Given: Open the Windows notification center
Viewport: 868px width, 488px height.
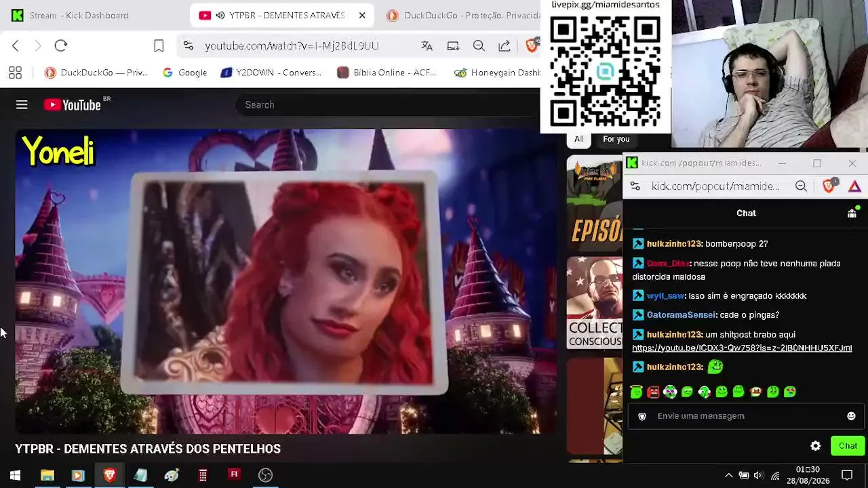Looking at the screenshot, I should (x=847, y=475).
